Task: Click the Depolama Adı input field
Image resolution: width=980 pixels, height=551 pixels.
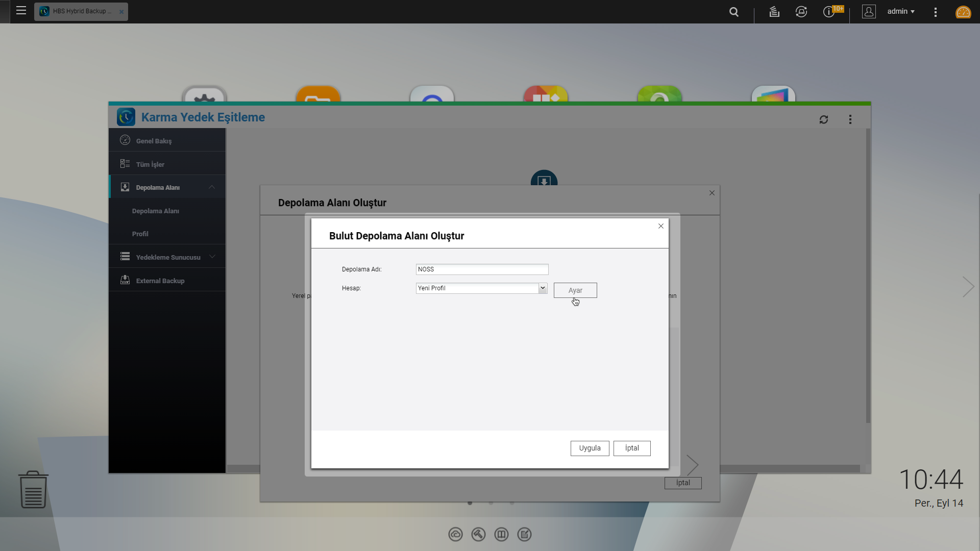Action: point(481,269)
